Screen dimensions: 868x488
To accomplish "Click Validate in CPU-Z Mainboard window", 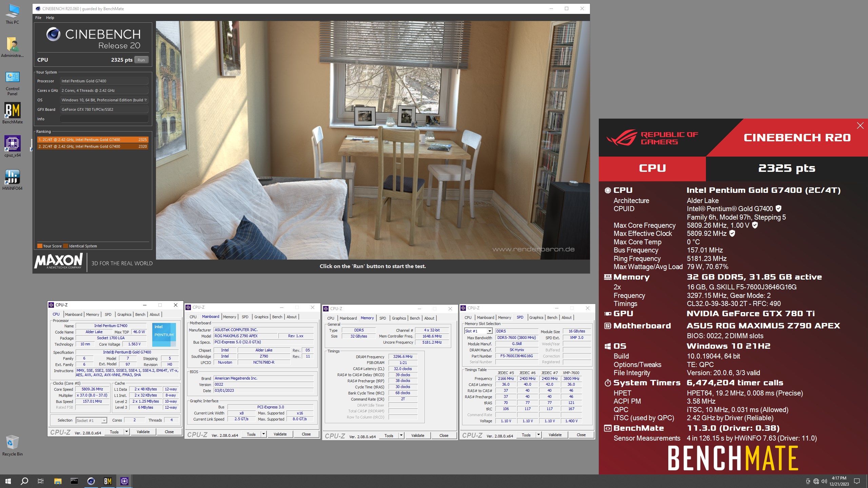I will pyautogui.click(x=280, y=434).
